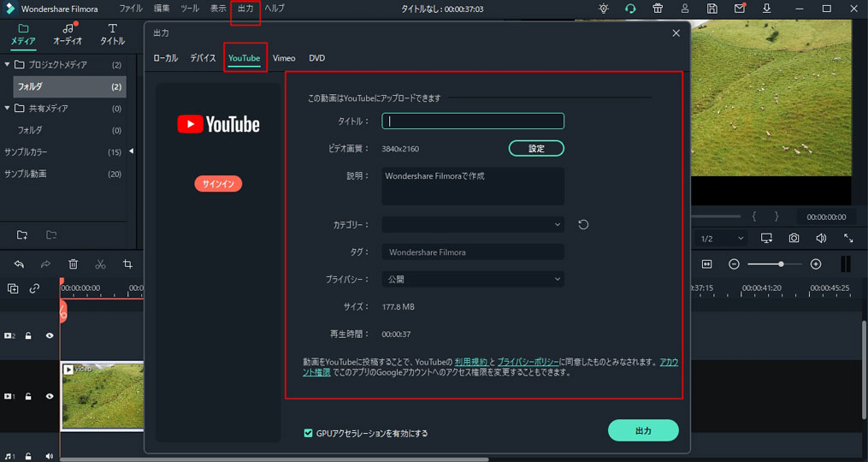Adjust preview volume speaker icon

click(x=821, y=238)
